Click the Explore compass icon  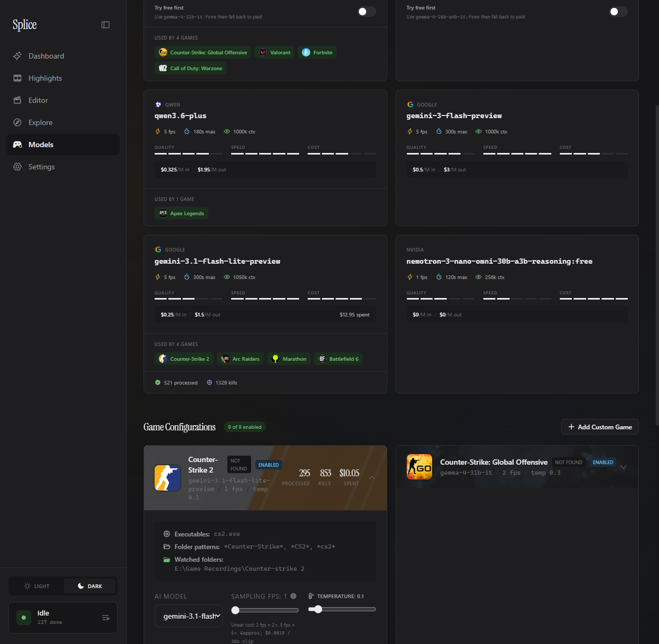coord(17,122)
